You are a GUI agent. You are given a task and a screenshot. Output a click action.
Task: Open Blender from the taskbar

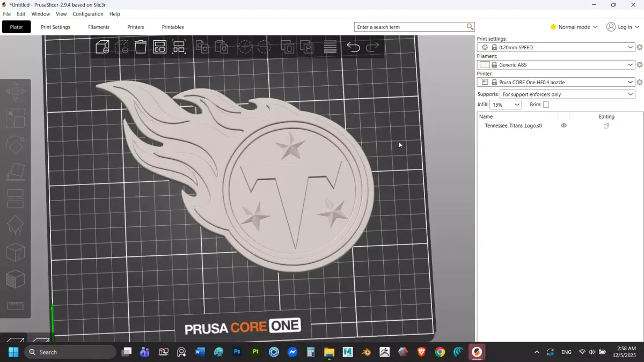[366, 352]
